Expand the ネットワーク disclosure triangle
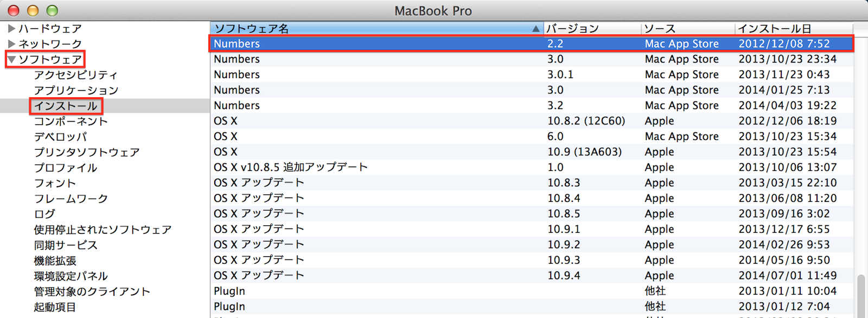This screenshot has height=318, width=868. [x=11, y=43]
